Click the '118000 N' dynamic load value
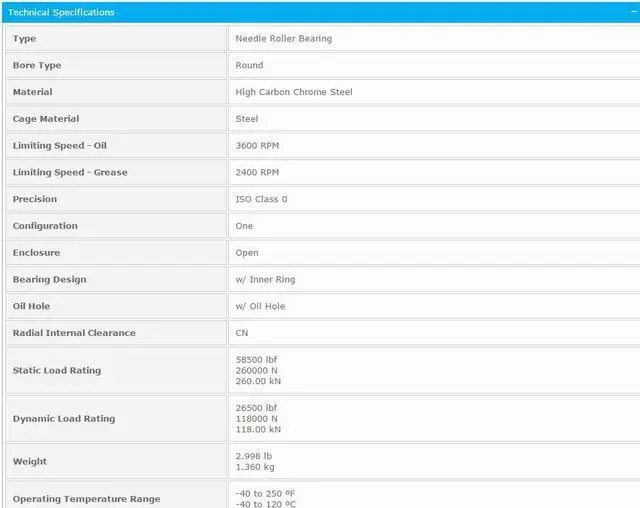The image size is (640, 508). pyautogui.click(x=256, y=419)
